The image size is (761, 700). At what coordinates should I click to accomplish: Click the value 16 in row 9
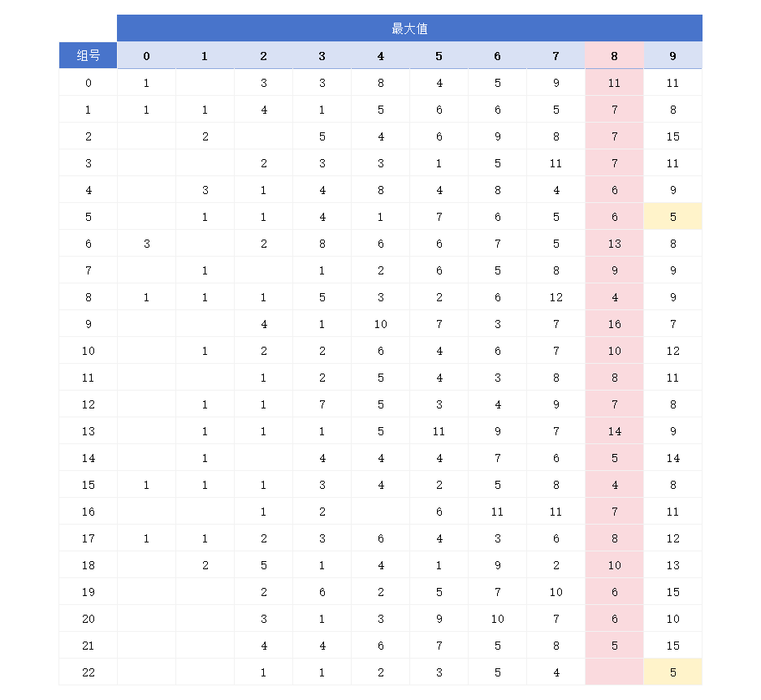614,324
